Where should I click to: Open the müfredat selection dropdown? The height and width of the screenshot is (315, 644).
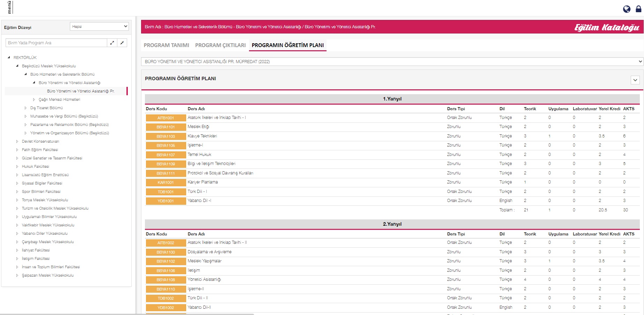tap(392, 62)
